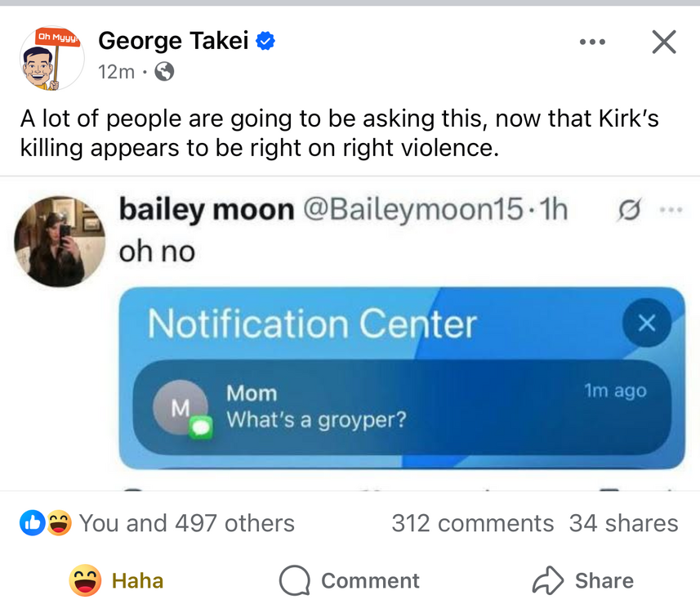This screenshot has height=613, width=700.
Task: Open the post's three-dot options menu
Action: [x=592, y=42]
